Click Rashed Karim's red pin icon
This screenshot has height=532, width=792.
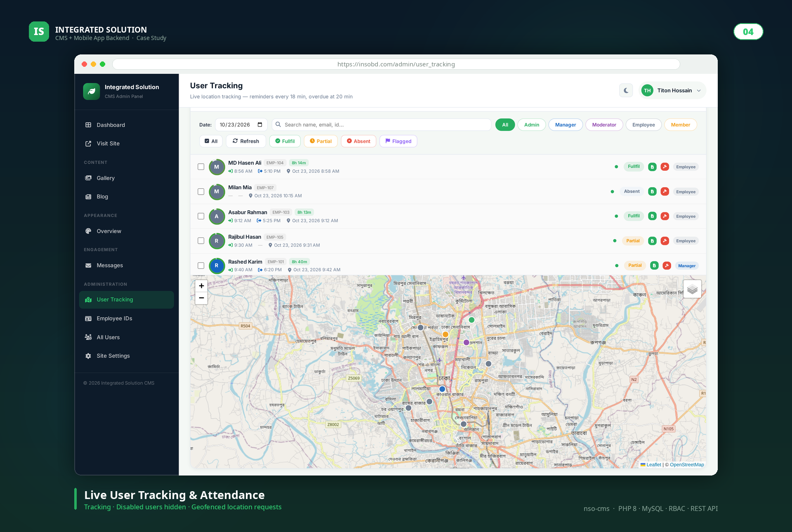coord(667,266)
